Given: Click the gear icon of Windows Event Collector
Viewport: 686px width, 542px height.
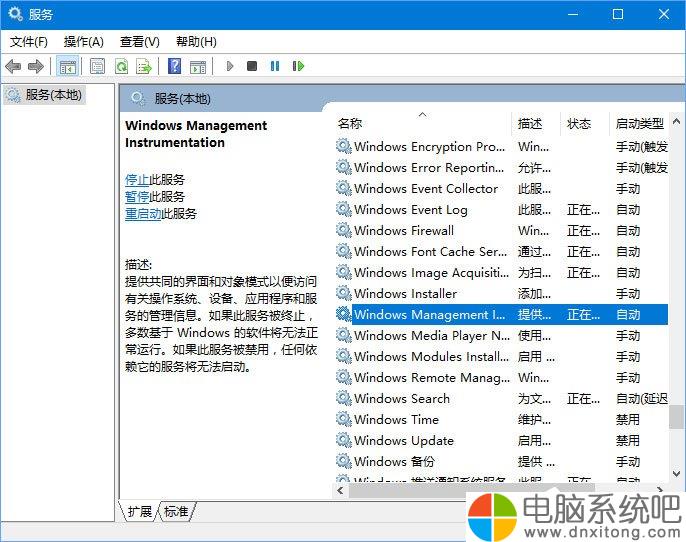Looking at the screenshot, I should [x=343, y=189].
